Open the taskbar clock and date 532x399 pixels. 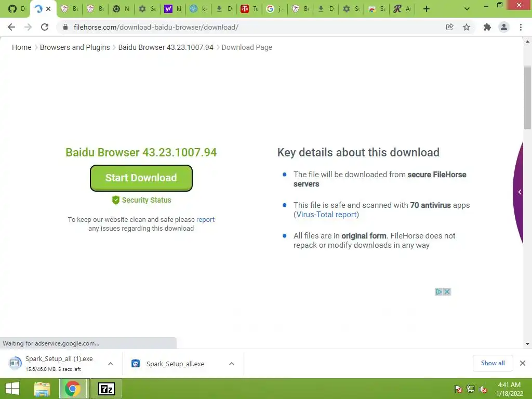click(509, 389)
